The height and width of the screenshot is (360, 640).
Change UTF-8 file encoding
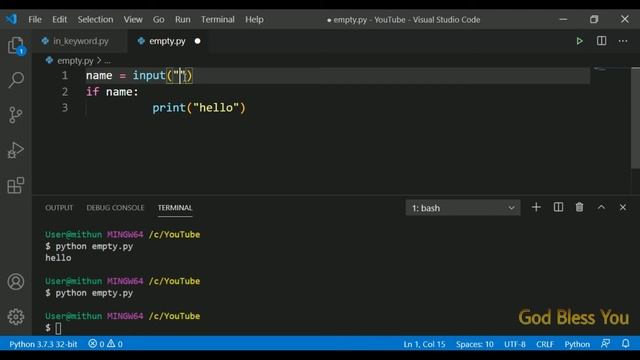515,344
